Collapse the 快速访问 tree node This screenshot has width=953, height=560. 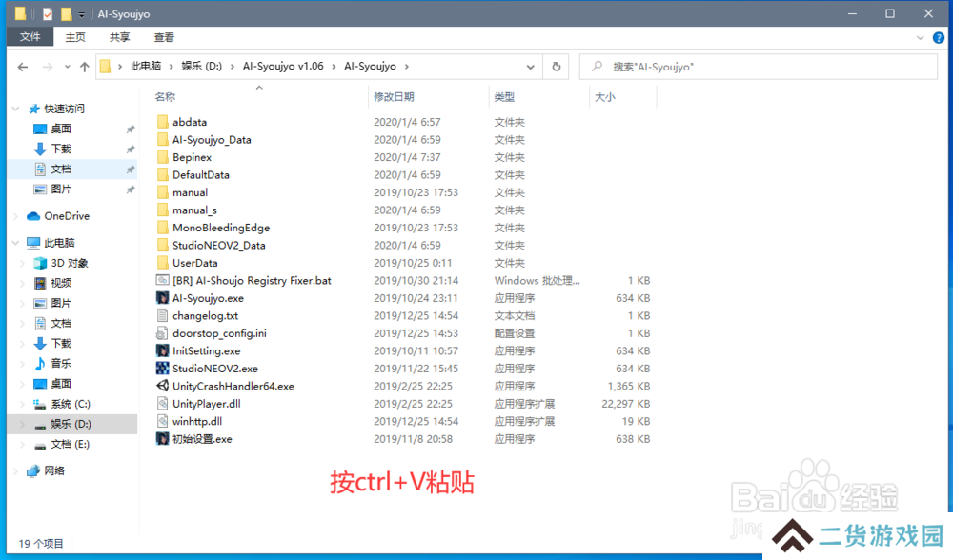[x=16, y=109]
